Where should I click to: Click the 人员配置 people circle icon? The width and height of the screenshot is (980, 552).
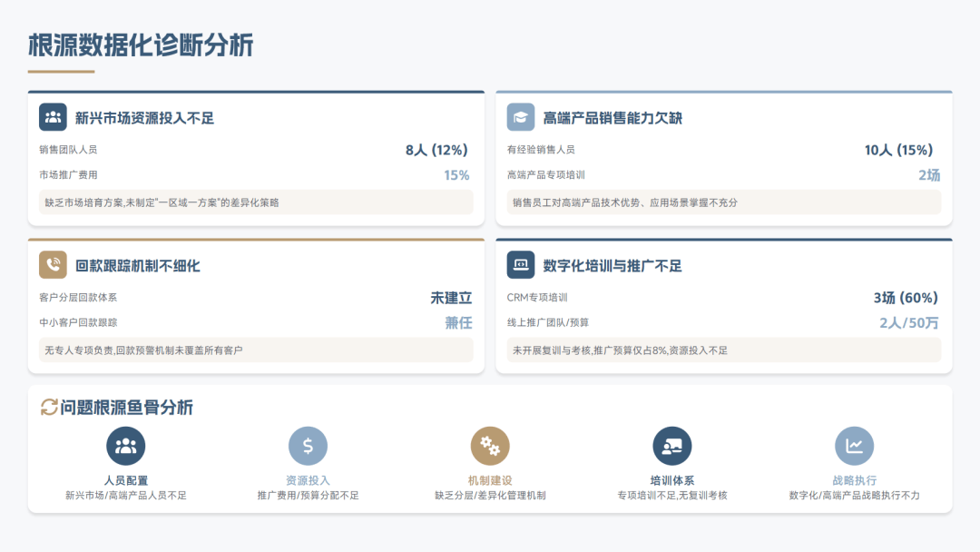point(126,446)
